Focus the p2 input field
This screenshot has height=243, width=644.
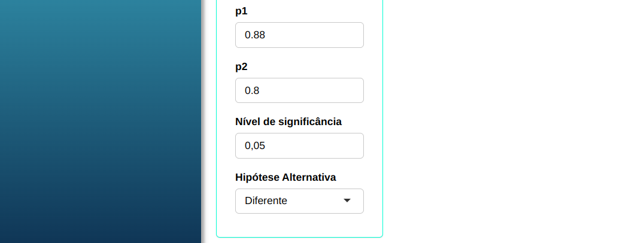299,90
